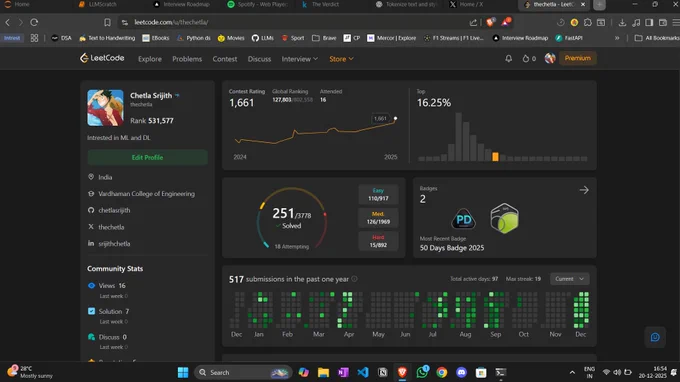Open the tab groups grid icon in bookmarks bar
This screenshot has width=680, height=382.
[x=34, y=38]
